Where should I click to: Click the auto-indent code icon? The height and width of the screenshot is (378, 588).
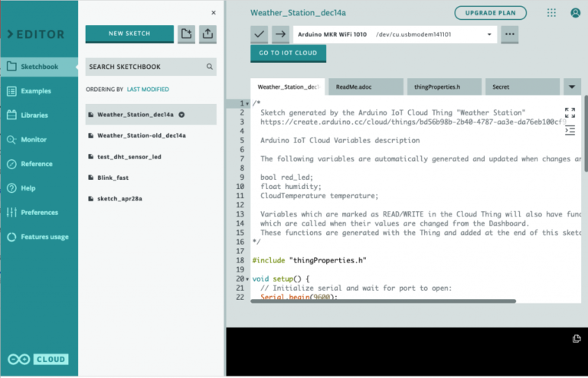(570, 130)
